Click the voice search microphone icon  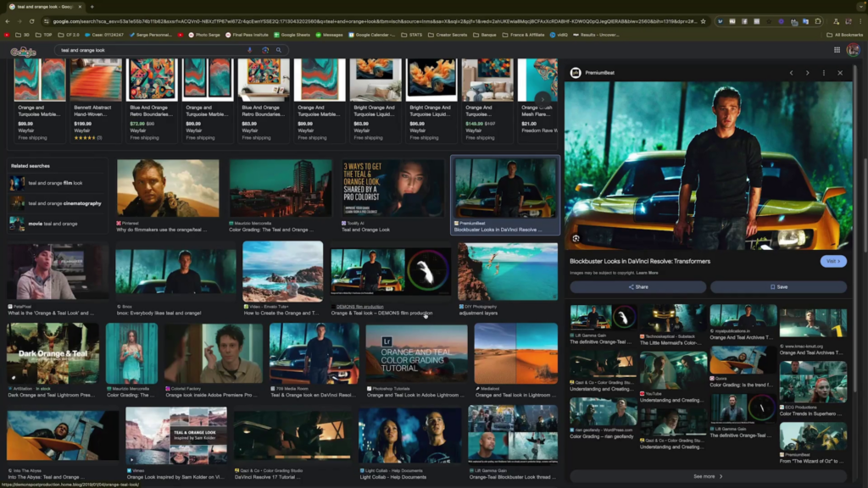250,50
